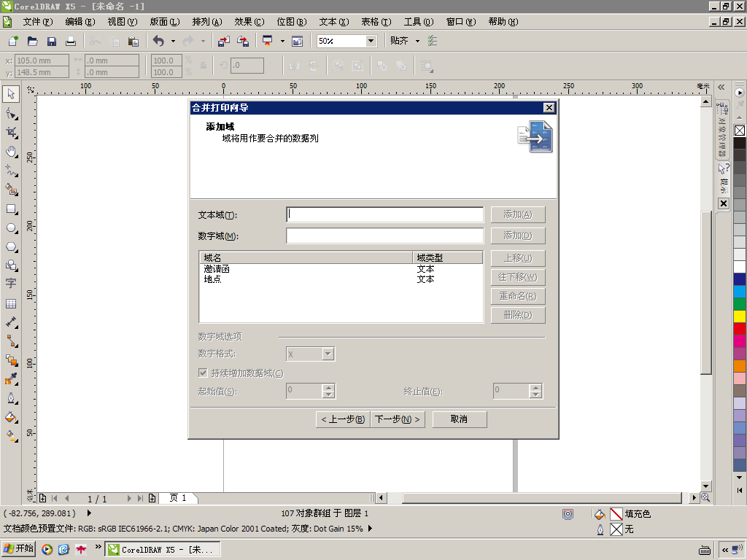The height and width of the screenshot is (560, 747).
Task: Click the 文本域 input field
Action: click(x=385, y=215)
